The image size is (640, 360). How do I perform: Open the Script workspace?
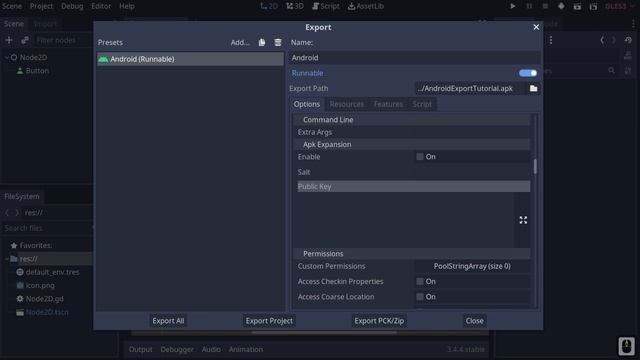pyautogui.click(x=326, y=6)
